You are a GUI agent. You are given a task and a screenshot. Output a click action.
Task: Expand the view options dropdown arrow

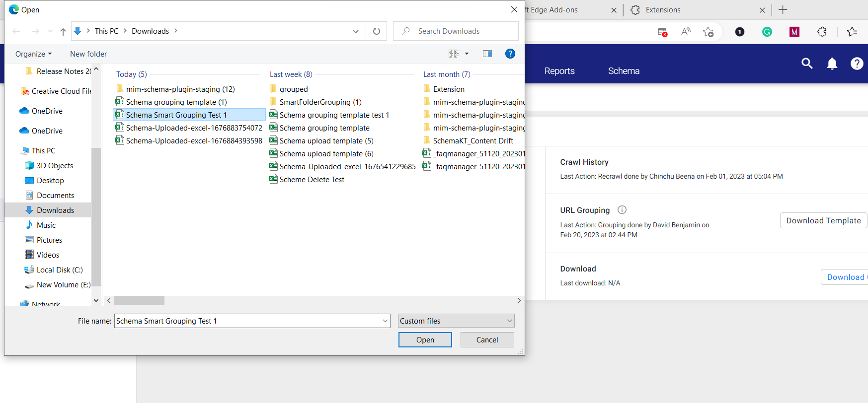(x=467, y=54)
